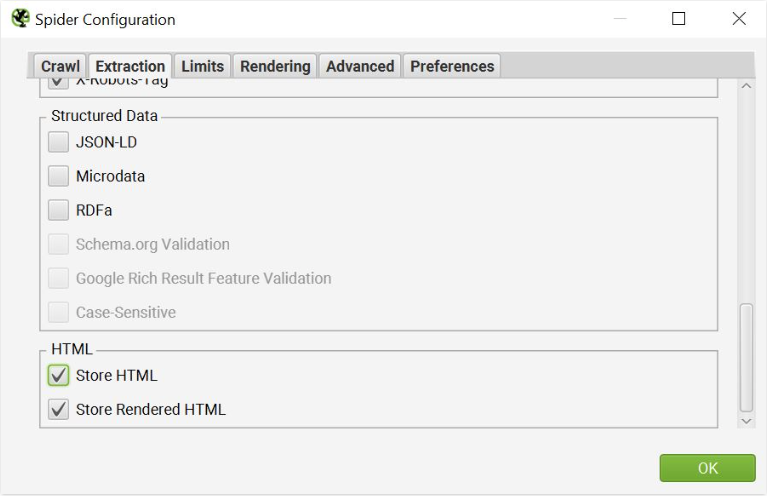Disable Store Rendered HTML checkbox
767x496 pixels.
59,410
